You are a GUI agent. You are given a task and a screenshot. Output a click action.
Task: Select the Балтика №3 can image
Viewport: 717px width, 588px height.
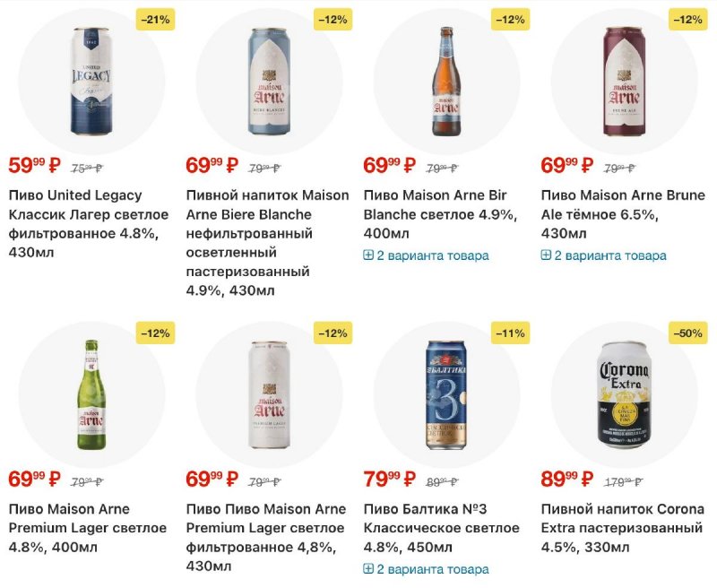coord(446,394)
